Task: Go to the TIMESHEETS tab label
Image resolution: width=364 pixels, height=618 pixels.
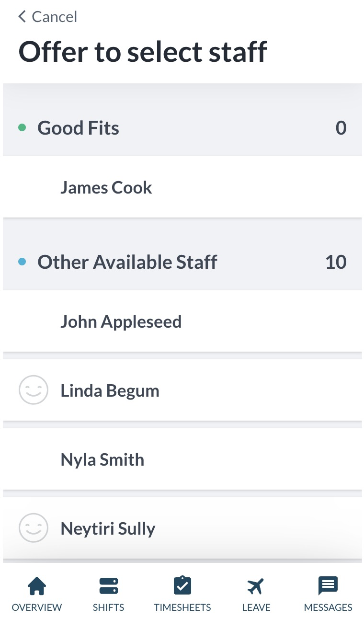Action: click(x=182, y=607)
